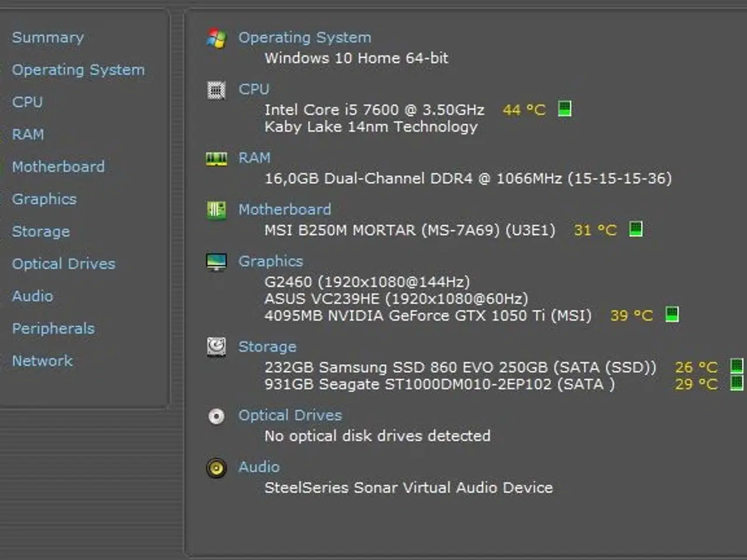Click the Seagate drive temperature status icon
747x560 pixels.
(x=737, y=383)
